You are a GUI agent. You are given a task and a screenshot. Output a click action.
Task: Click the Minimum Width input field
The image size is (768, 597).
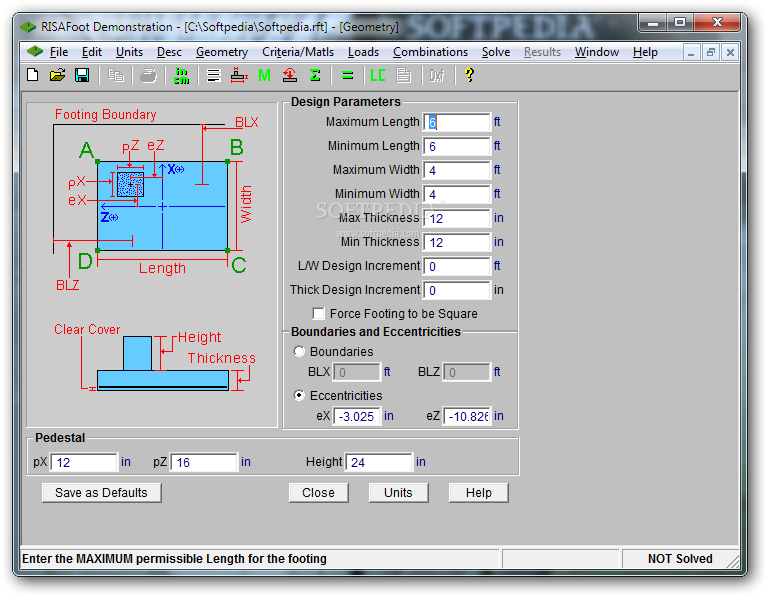pyautogui.click(x=456, y=194)
